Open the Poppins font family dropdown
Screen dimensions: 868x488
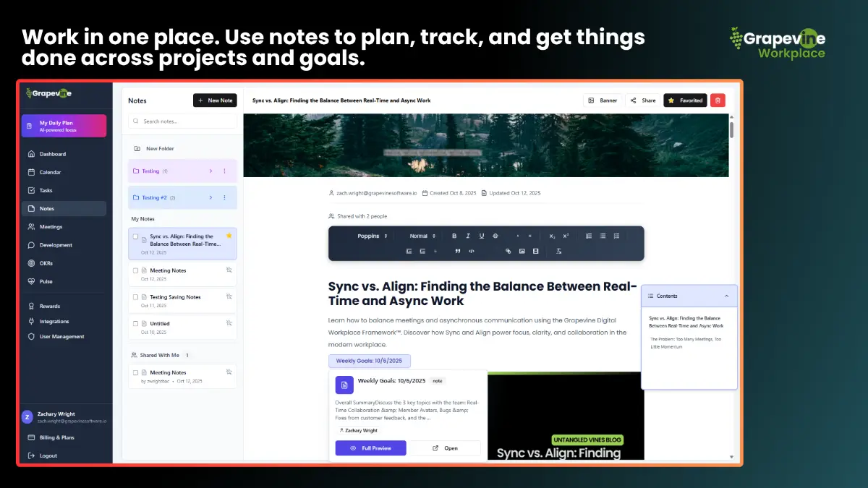pyautogui.click(x=372, y=236)
